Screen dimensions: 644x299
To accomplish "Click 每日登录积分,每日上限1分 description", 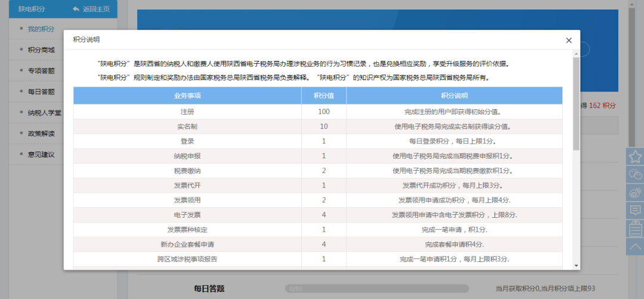I will coord(454,141).
